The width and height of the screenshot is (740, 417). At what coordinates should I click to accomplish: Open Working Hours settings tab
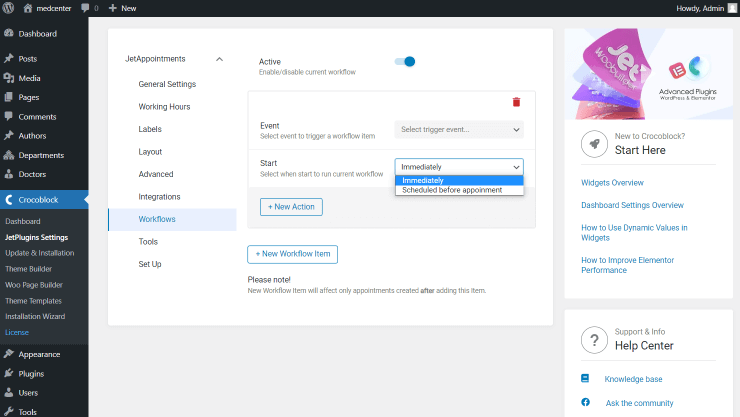point(164,107)
